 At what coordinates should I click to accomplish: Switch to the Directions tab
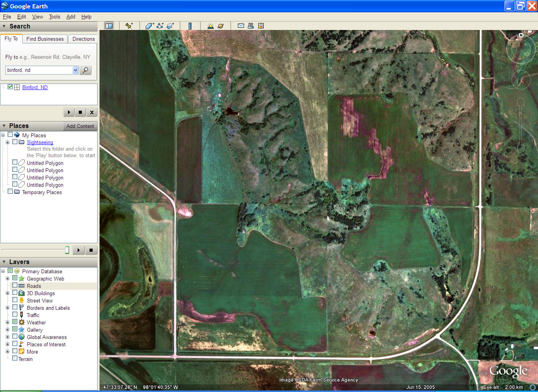click(x=83, y=39)
